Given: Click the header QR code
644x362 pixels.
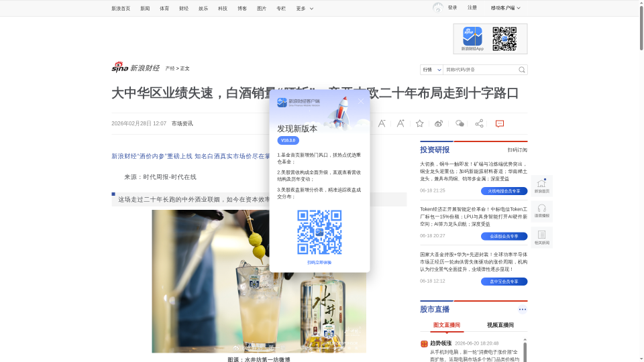Looking at the screenshot, I should click(x=504, y=39).
